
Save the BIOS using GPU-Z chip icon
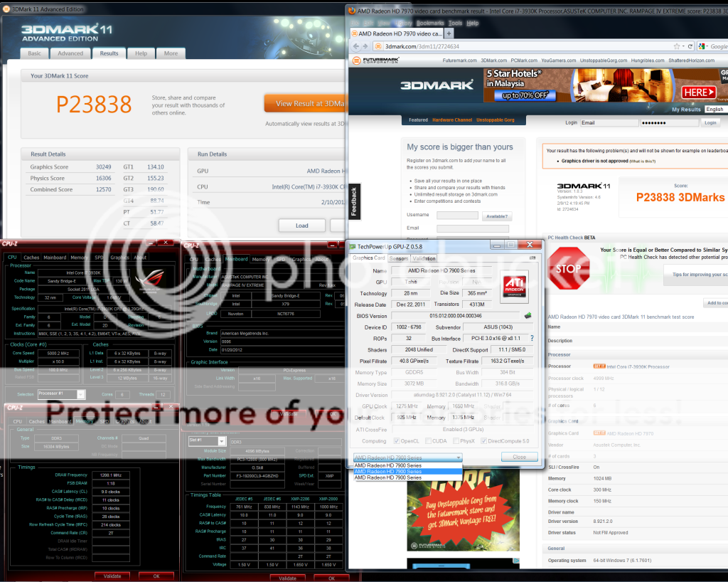(x=528, y=316)
